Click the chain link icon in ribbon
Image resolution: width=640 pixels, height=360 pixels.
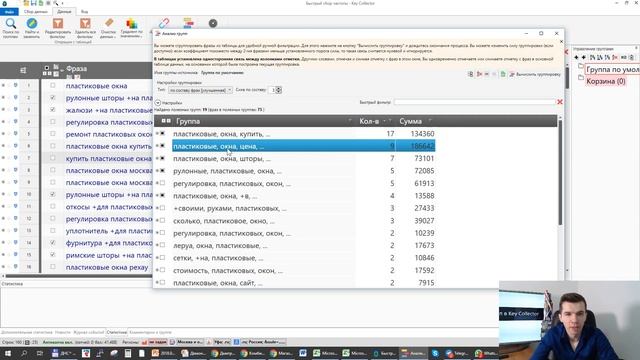(x=164, y=23)
